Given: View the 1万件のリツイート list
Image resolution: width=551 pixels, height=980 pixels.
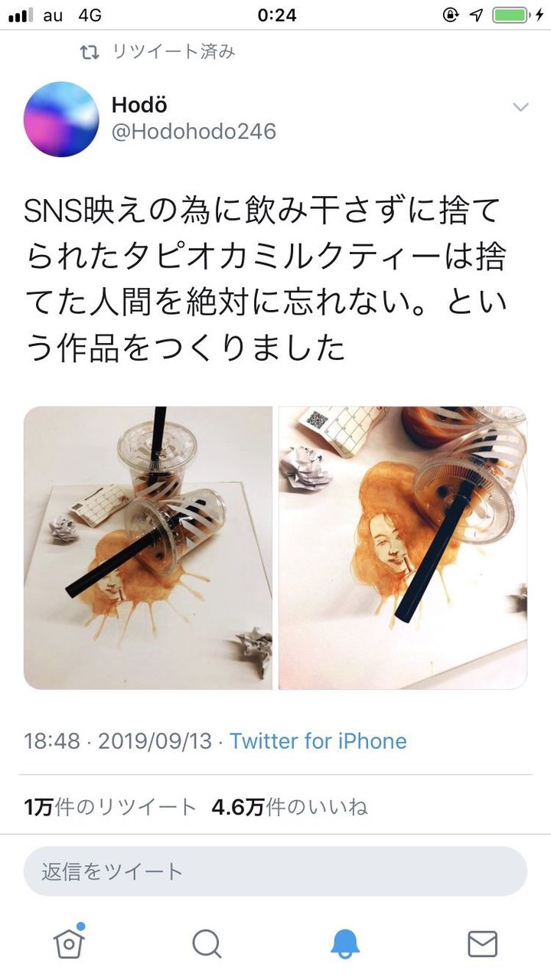Looking at the screenshot, I should 110,807.
